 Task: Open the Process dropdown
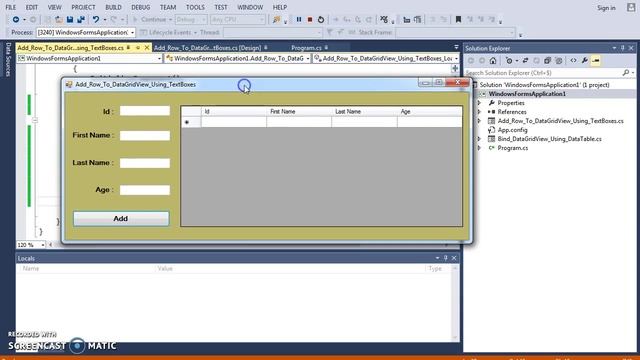click(132, 32)
